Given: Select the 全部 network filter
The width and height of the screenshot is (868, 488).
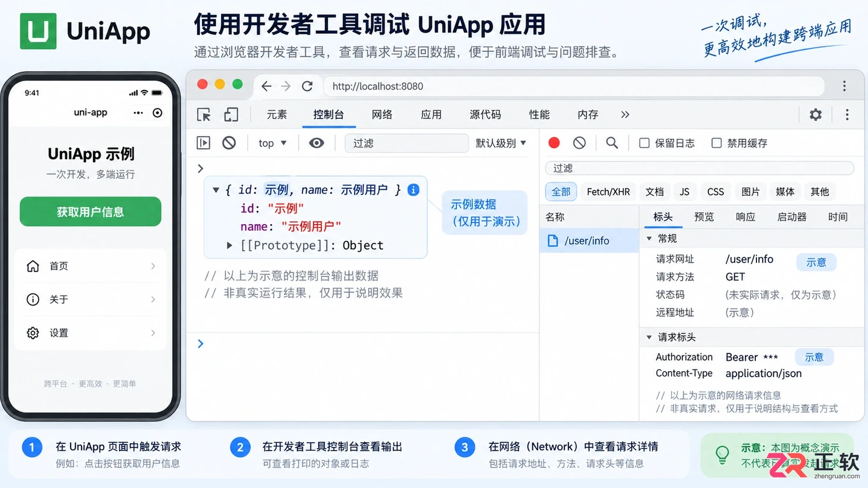Looking at the screenshot, I should 561,192.
